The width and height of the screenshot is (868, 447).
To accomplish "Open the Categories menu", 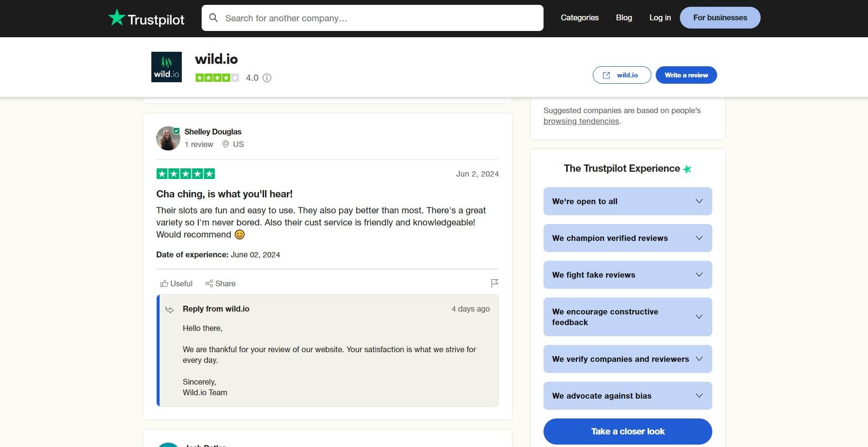I will pos(579,17).
